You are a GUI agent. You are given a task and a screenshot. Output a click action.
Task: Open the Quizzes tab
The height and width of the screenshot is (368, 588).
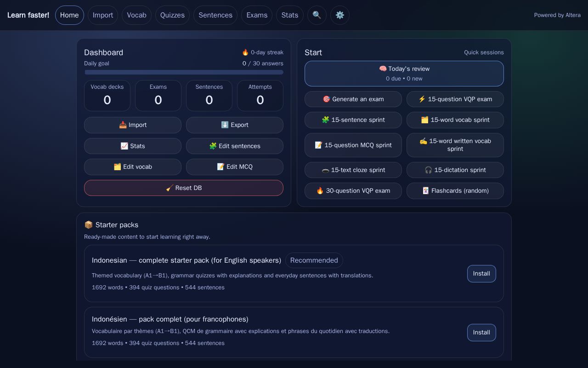[x=172, y=15]
